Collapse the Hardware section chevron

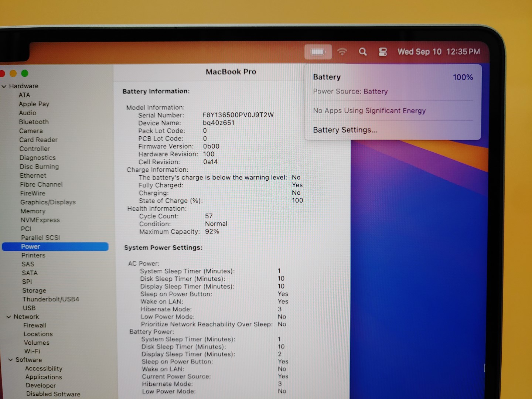pos(4,86)
